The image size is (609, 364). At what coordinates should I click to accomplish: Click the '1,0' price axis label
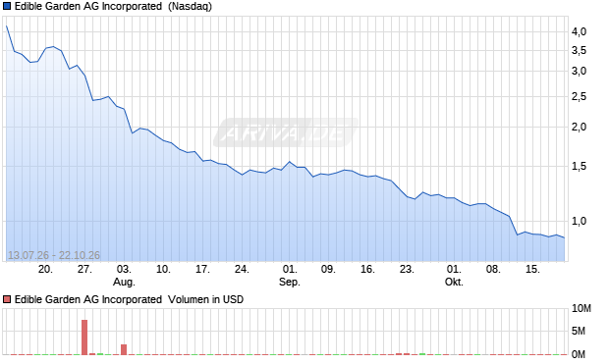tap(580, 221)
